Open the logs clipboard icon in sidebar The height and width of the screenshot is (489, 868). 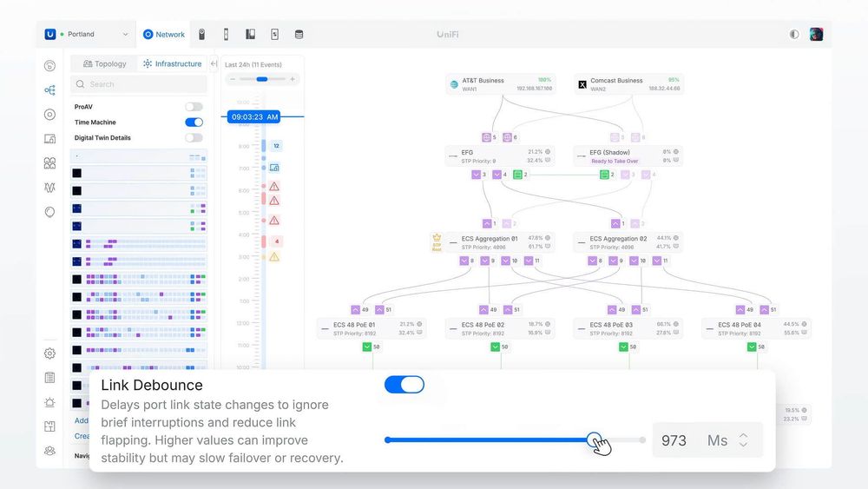[49, 378]
